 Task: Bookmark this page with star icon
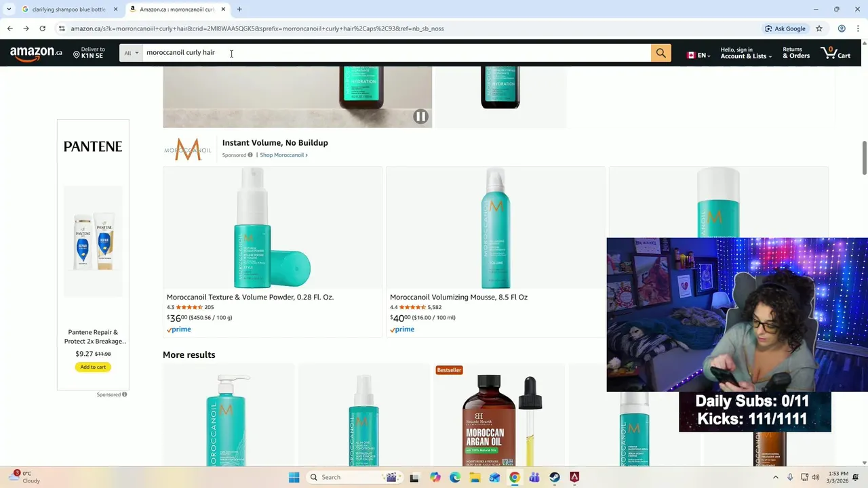[819, 28]
